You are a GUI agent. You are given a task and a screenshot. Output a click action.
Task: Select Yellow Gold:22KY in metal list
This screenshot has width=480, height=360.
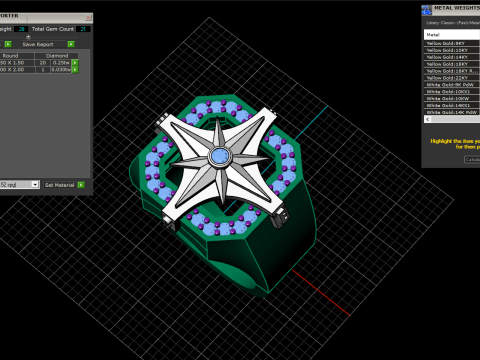[x=452, y=78]
